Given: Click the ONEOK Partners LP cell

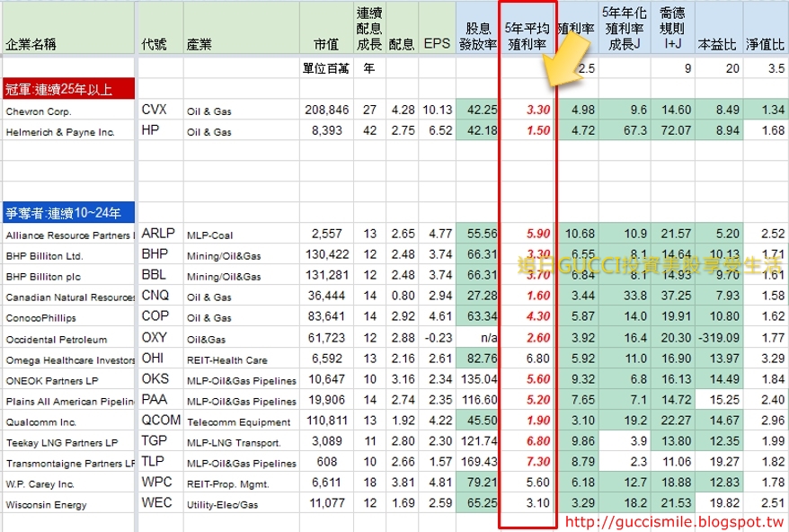Looking at the screenshot, I should point(68,379).
